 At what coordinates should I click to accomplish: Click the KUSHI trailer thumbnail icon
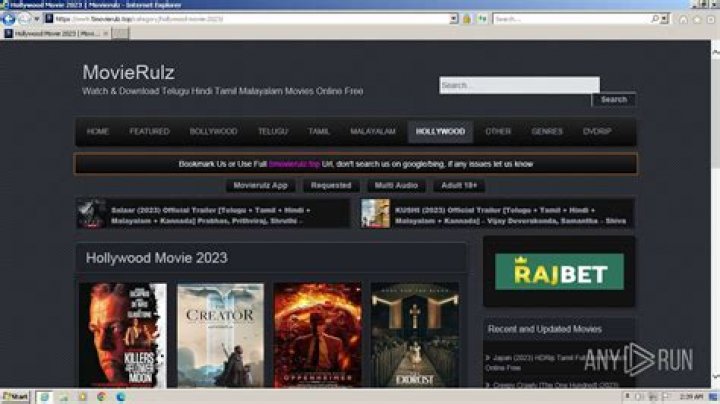pos(375,213)
